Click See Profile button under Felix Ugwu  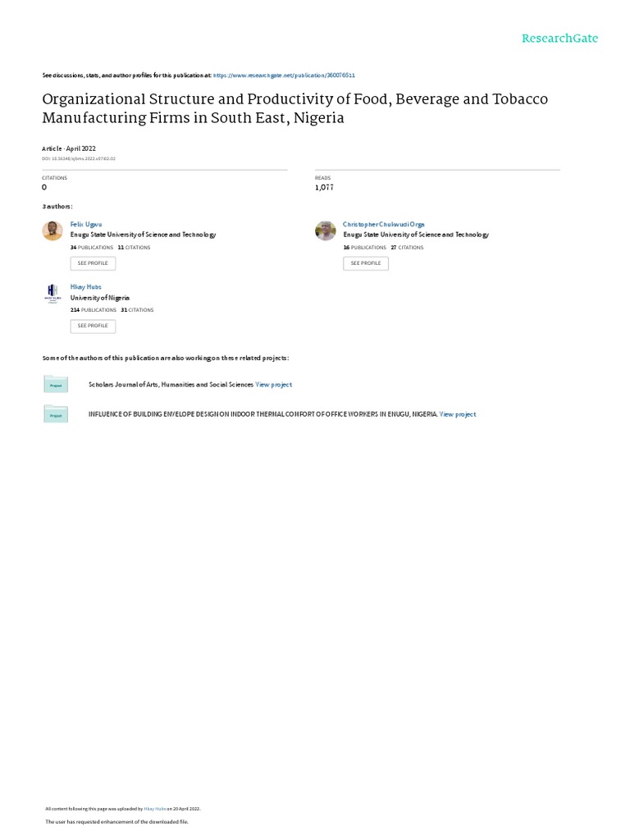point(93,263)
